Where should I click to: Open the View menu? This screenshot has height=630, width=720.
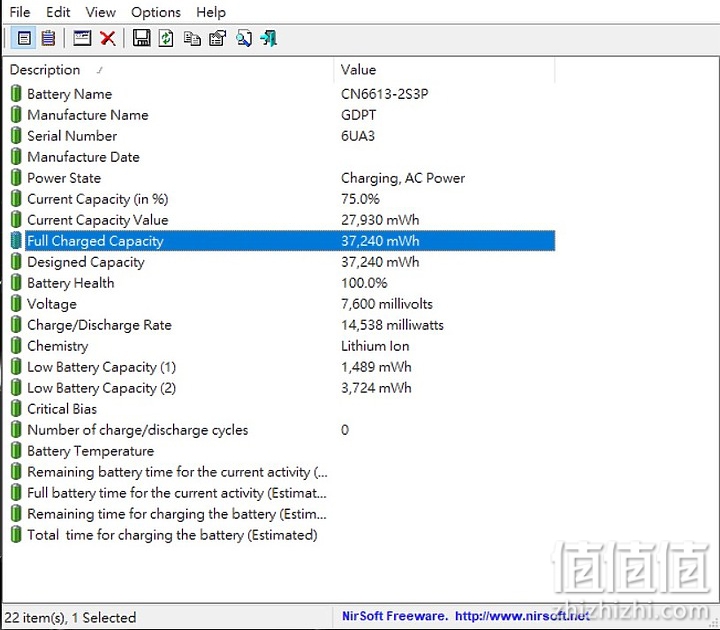[x=101, y=12]
